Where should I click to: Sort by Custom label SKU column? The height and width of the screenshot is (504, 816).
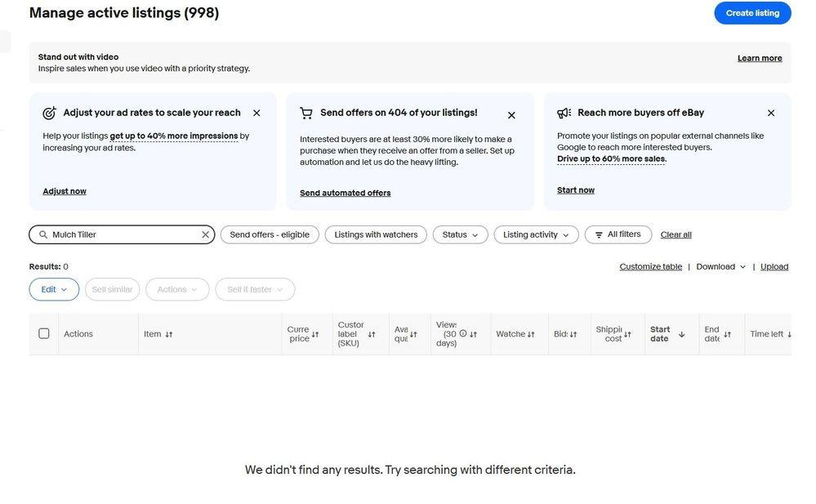[x=372, y=334]
